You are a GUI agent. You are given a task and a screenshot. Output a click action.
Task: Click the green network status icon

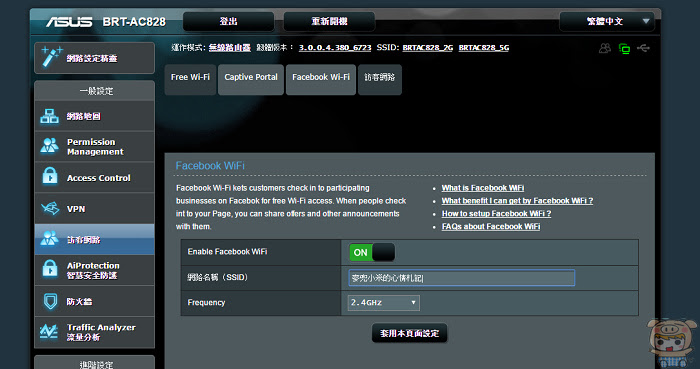click(625, 48)
